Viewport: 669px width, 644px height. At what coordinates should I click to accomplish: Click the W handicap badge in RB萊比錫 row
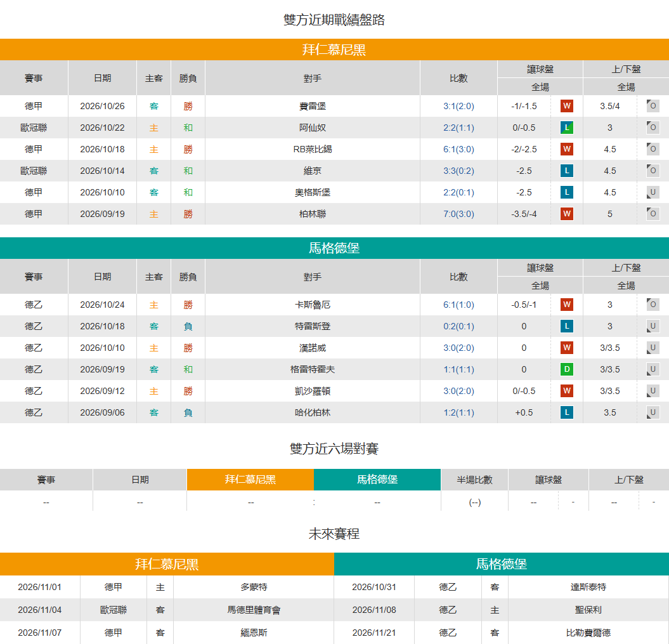coord(567,149)
